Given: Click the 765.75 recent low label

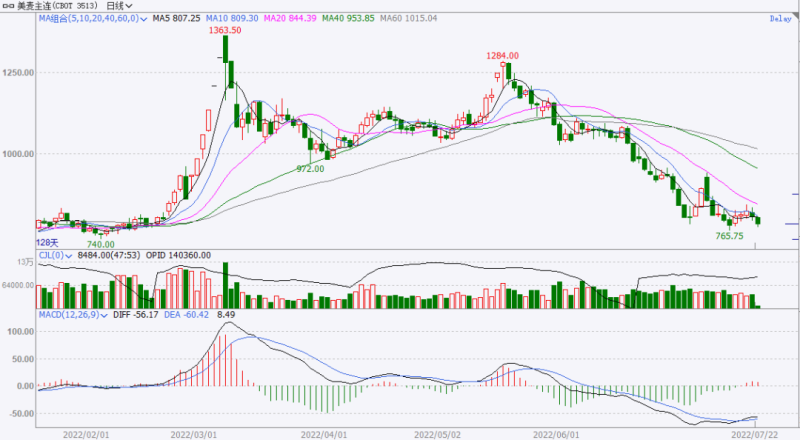Looking at the screenshot, I should pos(729,236).
